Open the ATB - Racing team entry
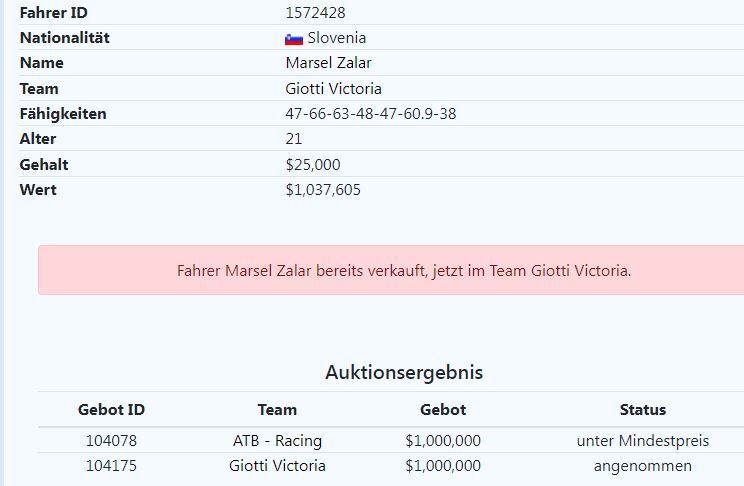The width and height of the screenshot is (744, 486). pos(277,440)
